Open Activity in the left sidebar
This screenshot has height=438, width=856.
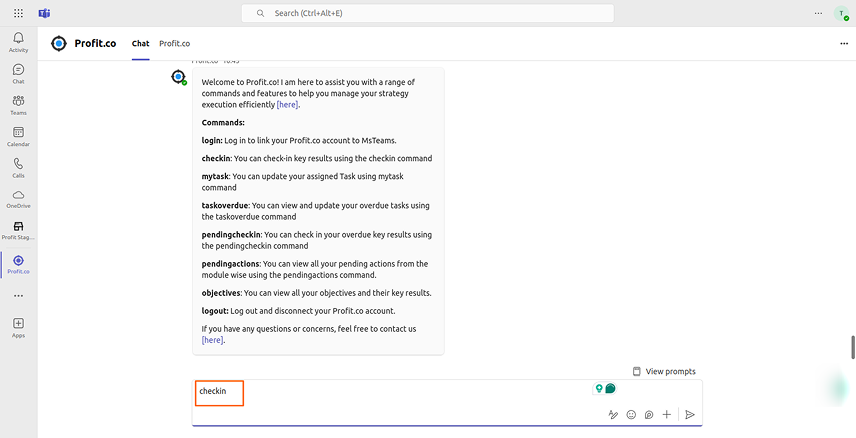coord(19,42)
